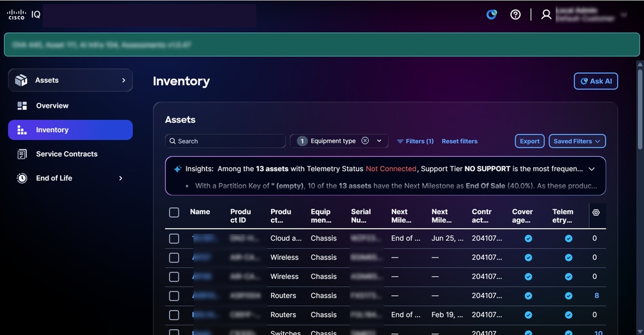Select Inventory in the sidebar
This screenshot has width=644, height=335.
click(70, 130)
